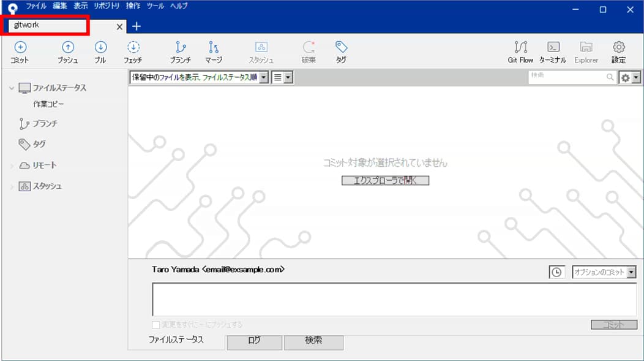Click the エクスプローラで開く button

385,180
